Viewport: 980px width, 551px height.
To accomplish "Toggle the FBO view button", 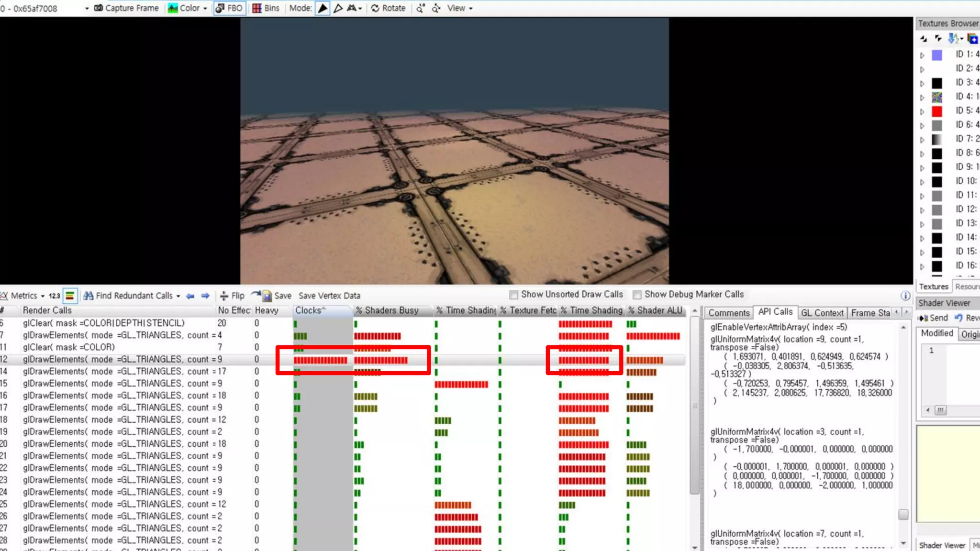I will [229, 8].
